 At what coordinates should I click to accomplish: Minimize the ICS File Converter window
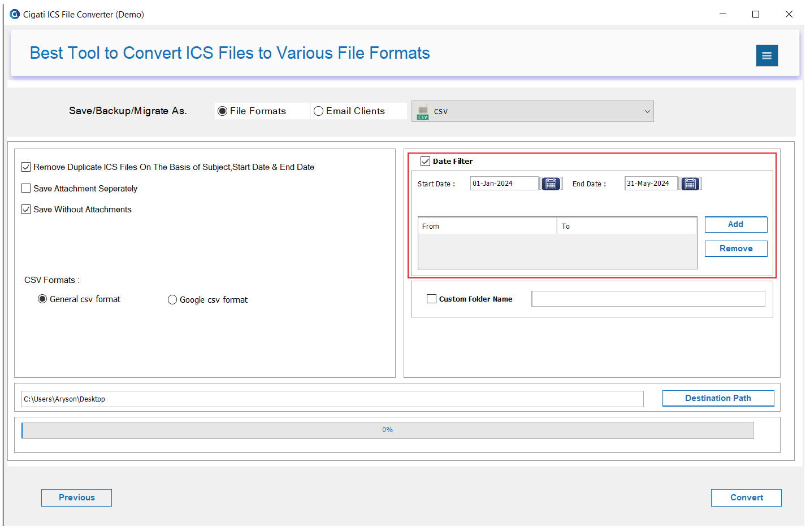click(723, 14)
